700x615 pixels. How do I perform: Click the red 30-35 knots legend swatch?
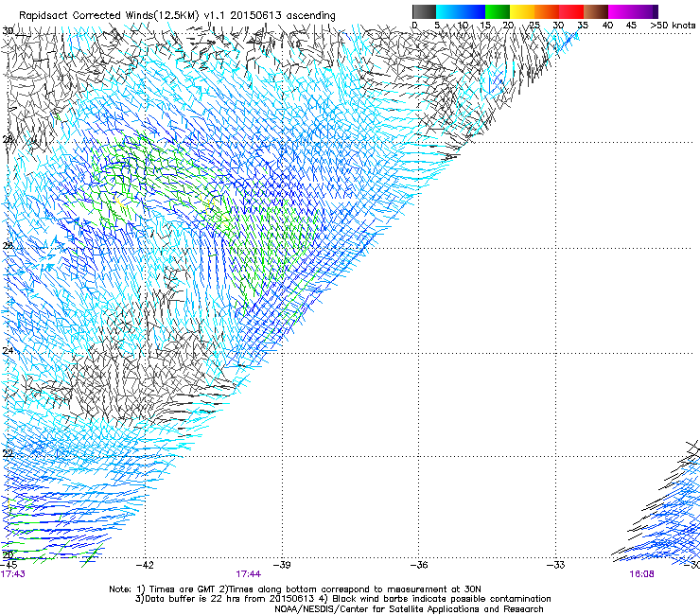571,11
